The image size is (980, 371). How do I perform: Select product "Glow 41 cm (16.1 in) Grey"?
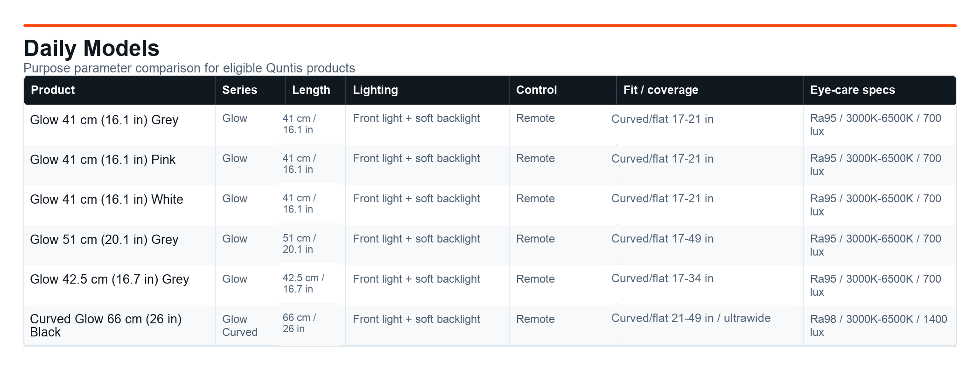pyautogui.click(x=104, y=120)
